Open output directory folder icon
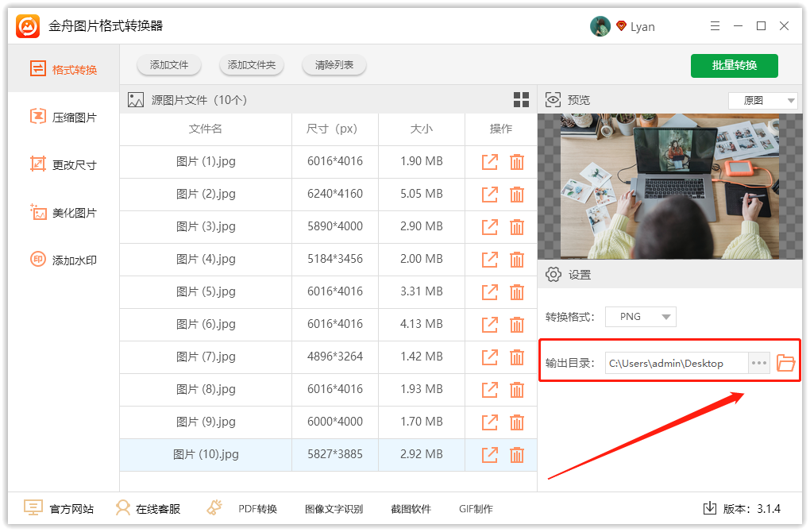The image size is (810, 532). click(x=785, y=363)
